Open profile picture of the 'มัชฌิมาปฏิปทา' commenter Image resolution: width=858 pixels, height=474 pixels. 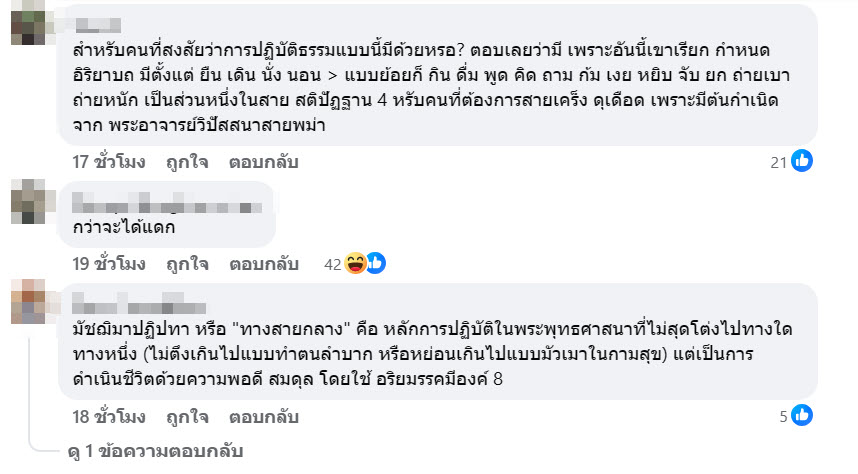(x=30, y=300)
